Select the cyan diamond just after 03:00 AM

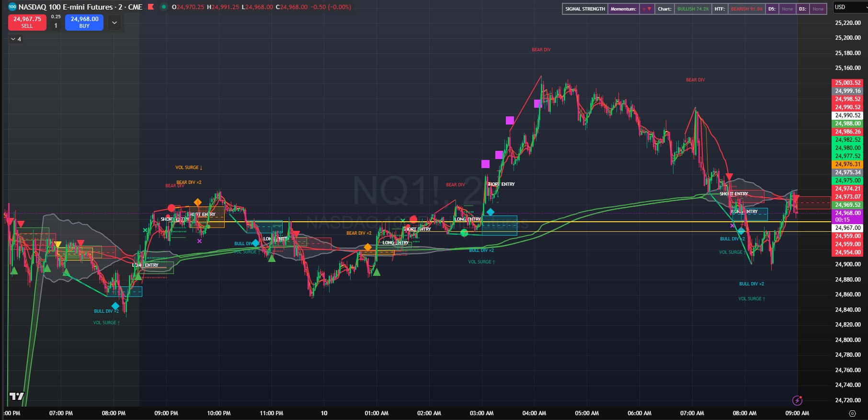click(x=490, y=212)
